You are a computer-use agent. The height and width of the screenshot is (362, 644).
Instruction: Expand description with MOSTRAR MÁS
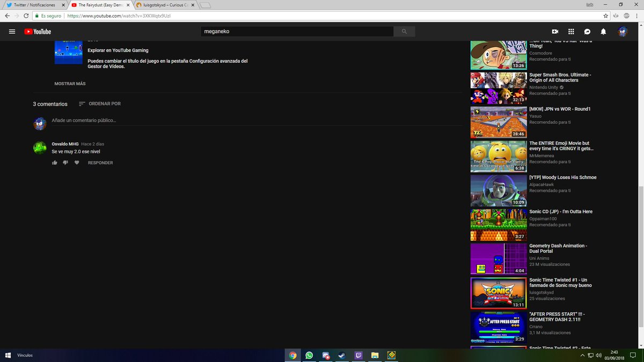click(70, 84)
